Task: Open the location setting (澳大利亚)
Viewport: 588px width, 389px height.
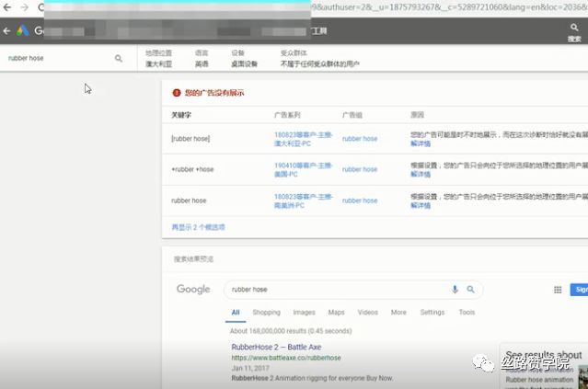Action: (158, 59)
